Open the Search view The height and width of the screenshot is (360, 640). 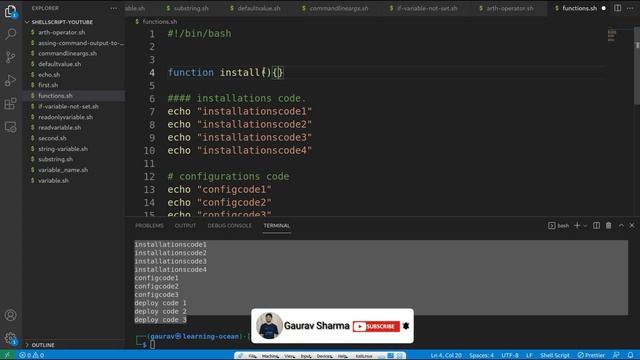click(11, 34)
